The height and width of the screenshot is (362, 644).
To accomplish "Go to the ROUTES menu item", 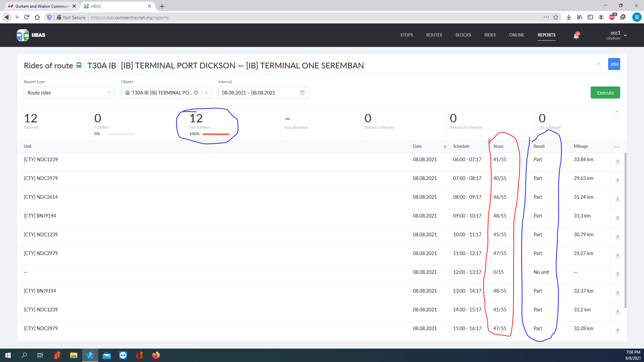I will (434, 35).
